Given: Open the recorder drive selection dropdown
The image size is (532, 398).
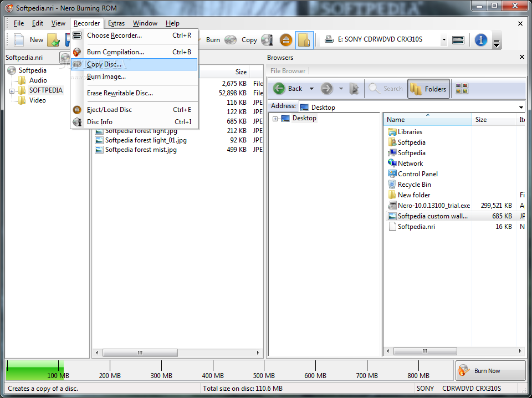Looking at the screenshot, I should [444, 40].
